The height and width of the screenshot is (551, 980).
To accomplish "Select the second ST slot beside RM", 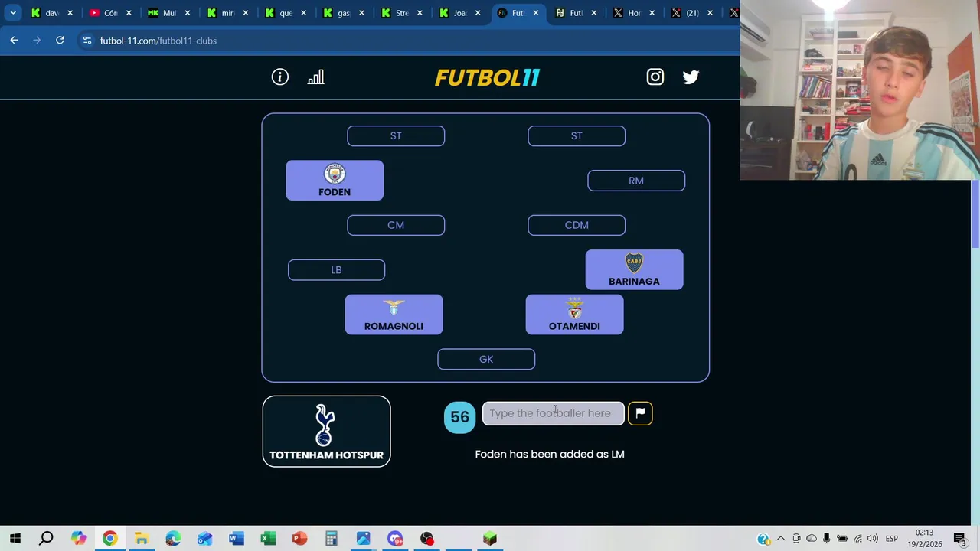I will click(x=577, y=135).
